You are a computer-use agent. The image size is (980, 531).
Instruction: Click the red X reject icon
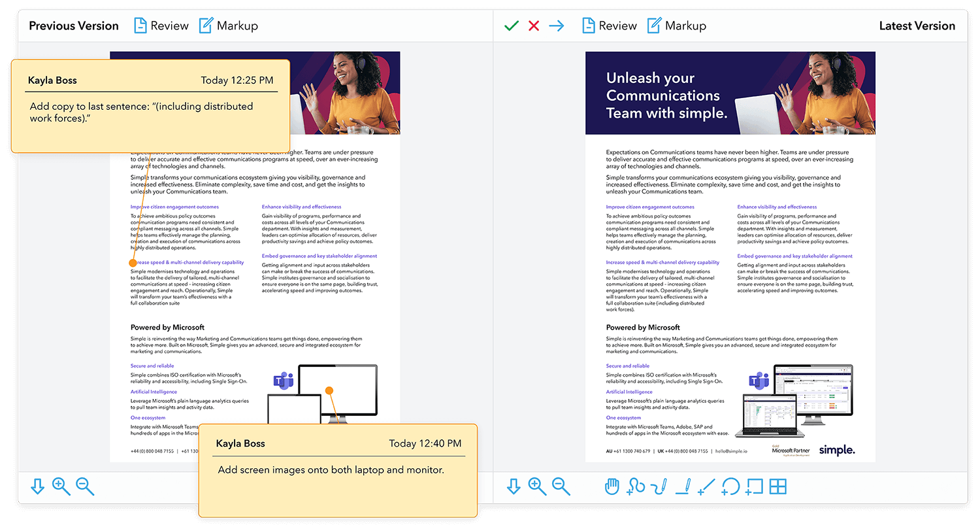point(534,26)
